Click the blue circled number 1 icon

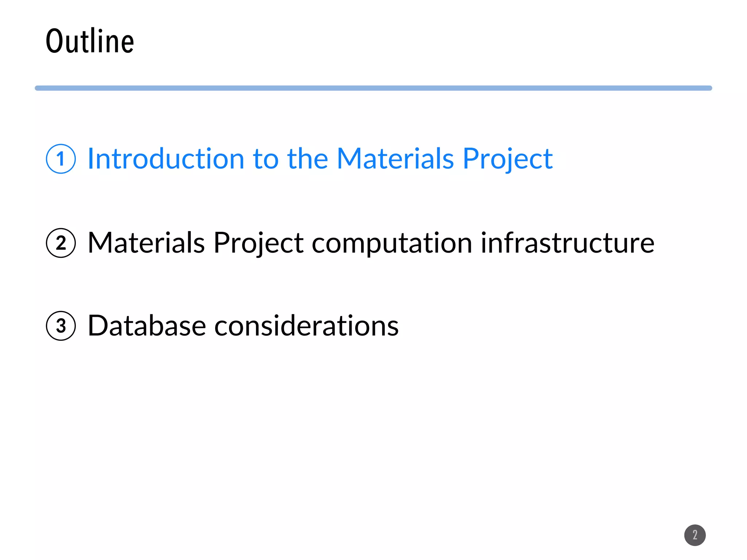61,159
